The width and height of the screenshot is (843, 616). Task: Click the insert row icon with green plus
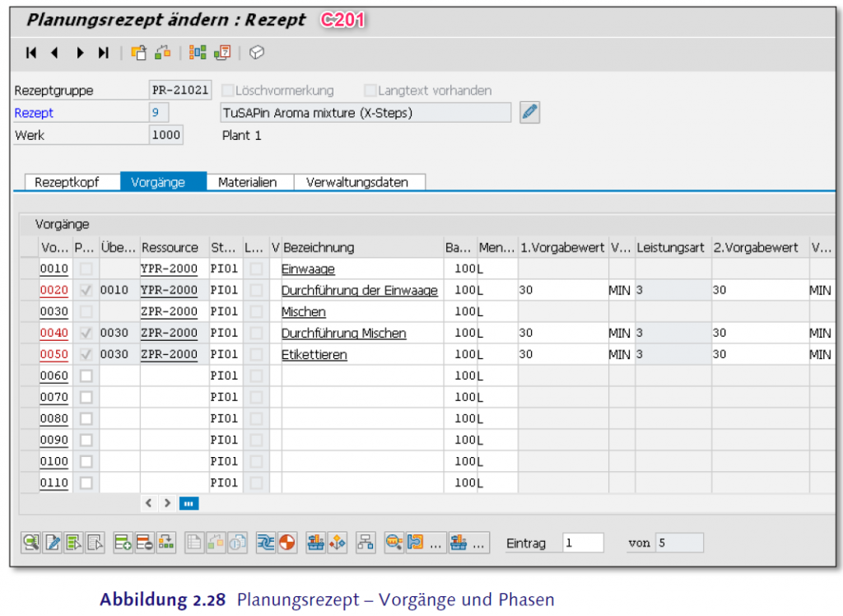pos(123,542)
